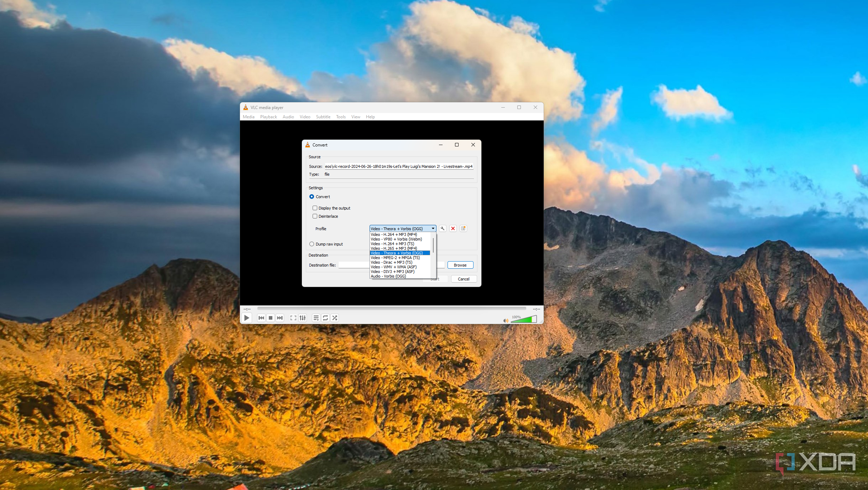This screenshot has width=868, height=490.
Task: Open extended settings equalizer icon
Action: tap(303, 318)
